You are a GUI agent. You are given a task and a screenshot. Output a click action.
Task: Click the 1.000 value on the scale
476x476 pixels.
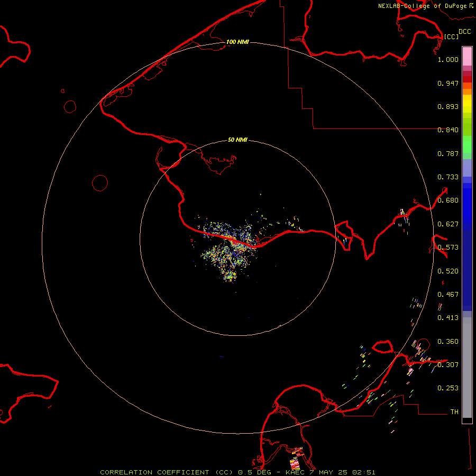[448, 59]
